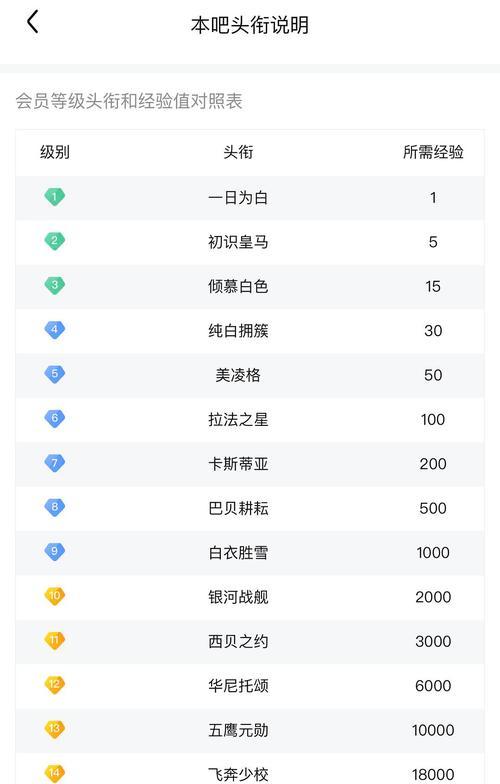This screenshot has height=784, width=500.
Task: Click the 拉法之星 title entry
Action: 238,420
